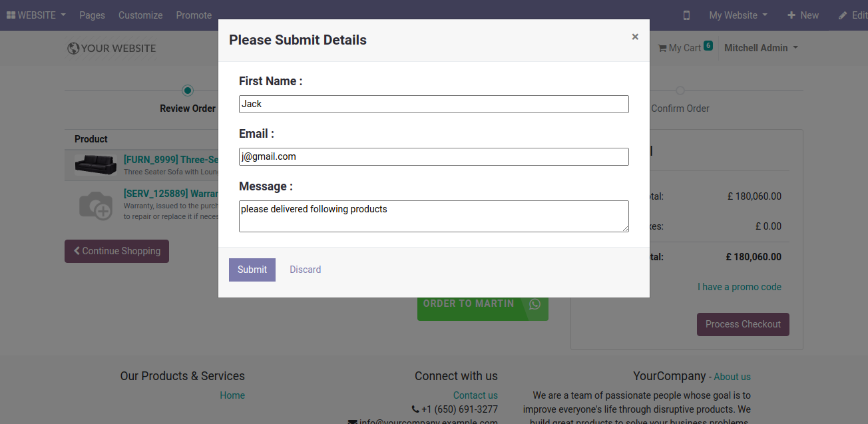Submit the details form
This screenshot has width=868, height=424.
coord(252,270)
